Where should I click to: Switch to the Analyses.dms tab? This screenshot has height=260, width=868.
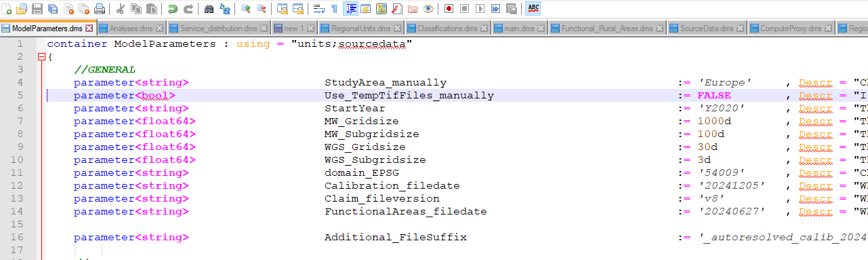coord(131,29)
